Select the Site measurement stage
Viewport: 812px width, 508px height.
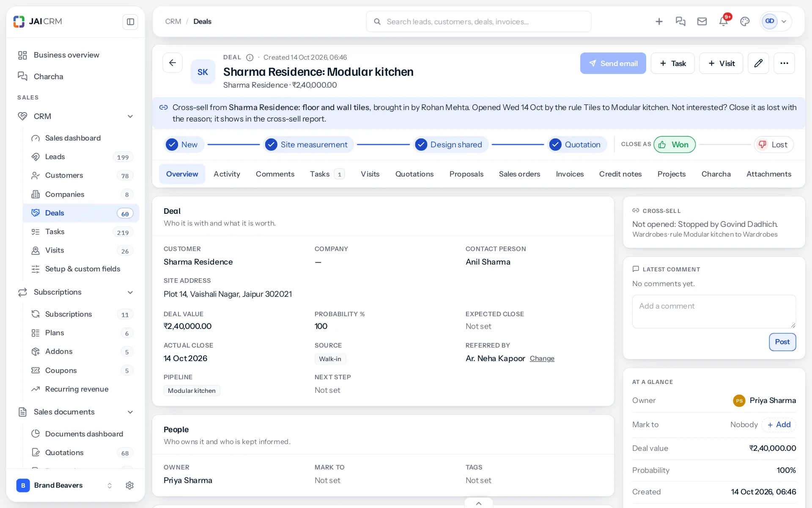tap(308, 145)
